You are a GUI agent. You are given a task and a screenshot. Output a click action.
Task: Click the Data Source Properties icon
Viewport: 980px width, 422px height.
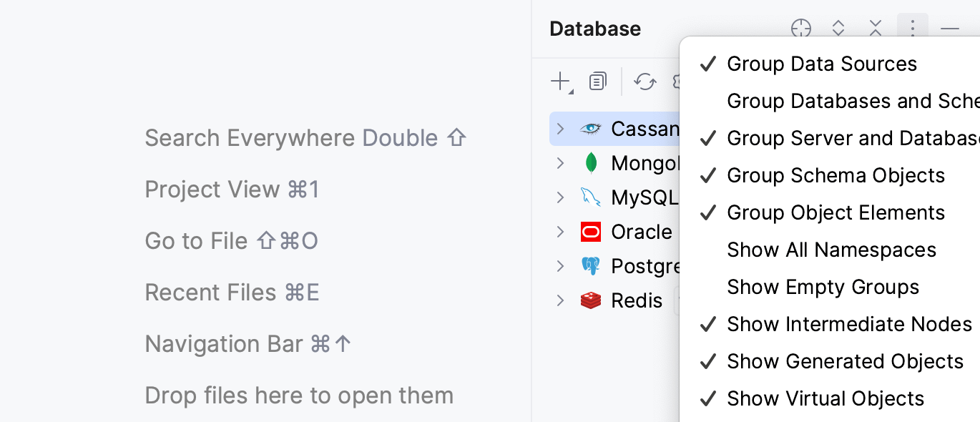(597, 82)
